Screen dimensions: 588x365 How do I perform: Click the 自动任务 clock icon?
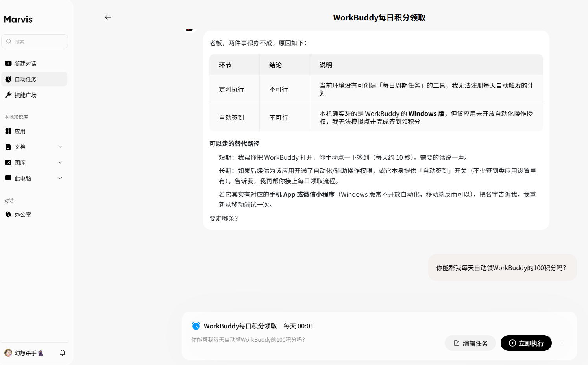pos(8,79)
